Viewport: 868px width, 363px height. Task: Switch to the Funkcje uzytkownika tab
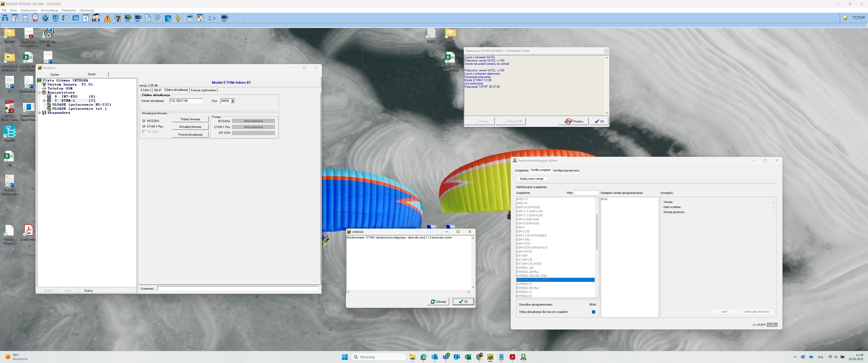point(203,90)
